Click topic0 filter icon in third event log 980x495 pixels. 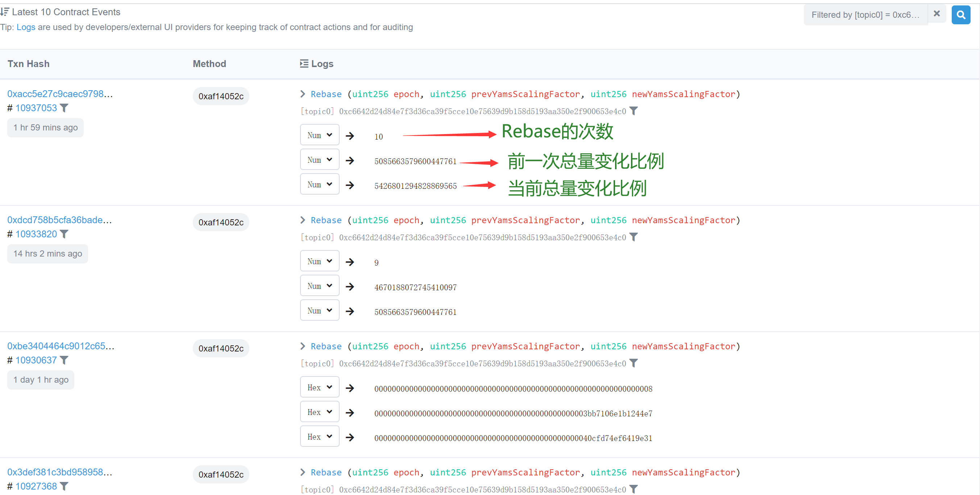634,363
